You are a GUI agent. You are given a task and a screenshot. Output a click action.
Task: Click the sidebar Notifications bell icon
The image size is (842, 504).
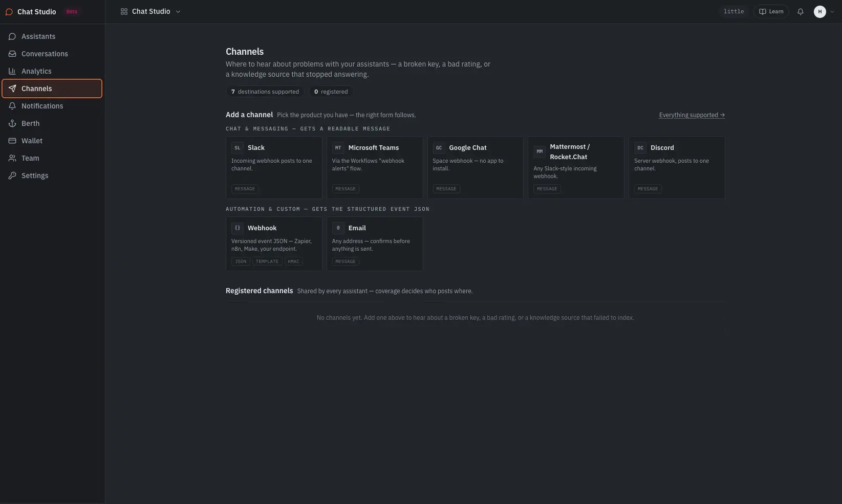click(x=12, y=106)
